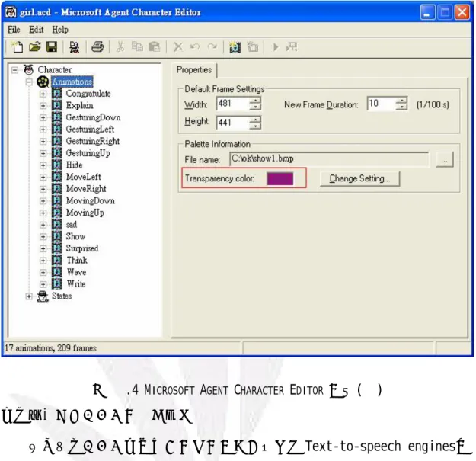Click the Stop Preview toolbar icon

point(292,47)
